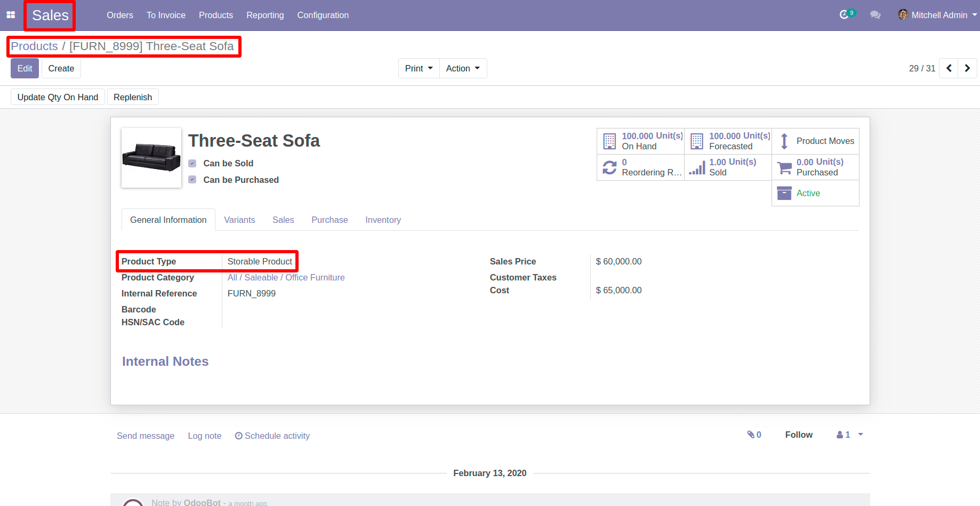Click Internal Notes heading

click(165, 362)
